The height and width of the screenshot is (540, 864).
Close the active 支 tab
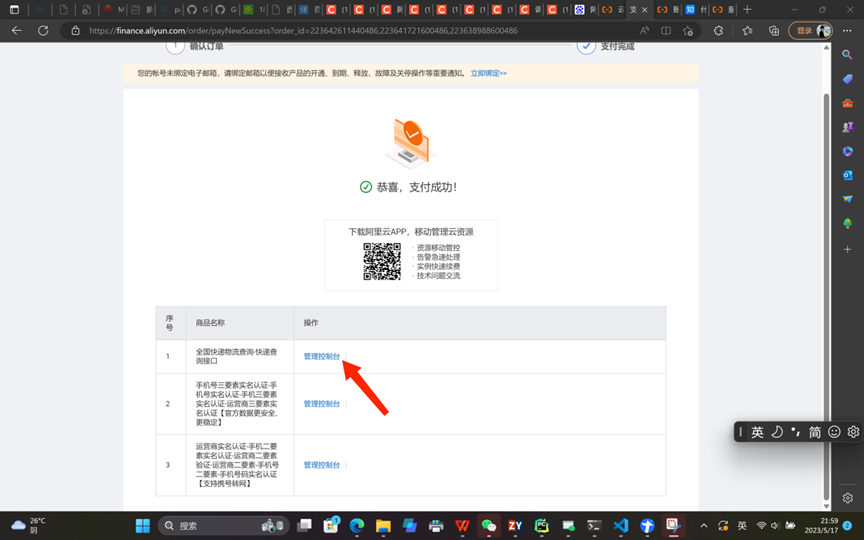coord(645,10)
